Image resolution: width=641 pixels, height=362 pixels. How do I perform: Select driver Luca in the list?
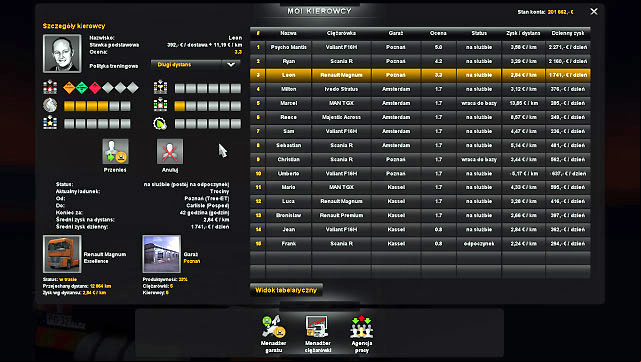(420, 201)
